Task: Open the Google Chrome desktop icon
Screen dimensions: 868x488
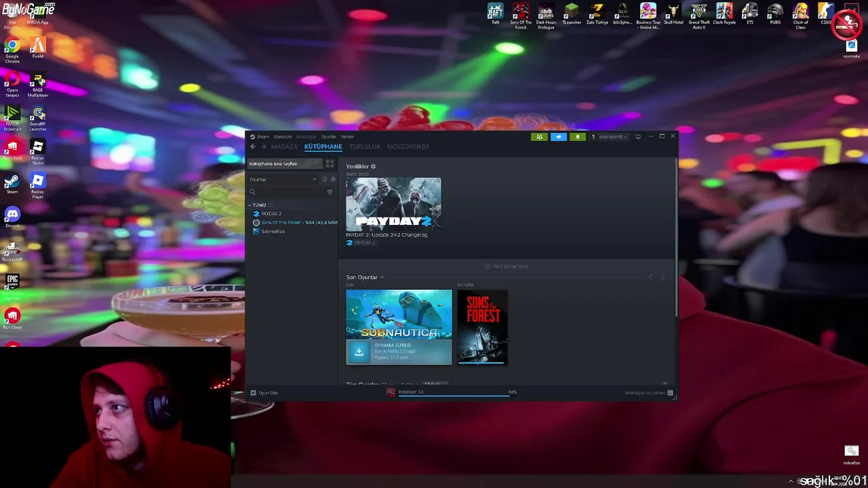Action: coord(12,51)
